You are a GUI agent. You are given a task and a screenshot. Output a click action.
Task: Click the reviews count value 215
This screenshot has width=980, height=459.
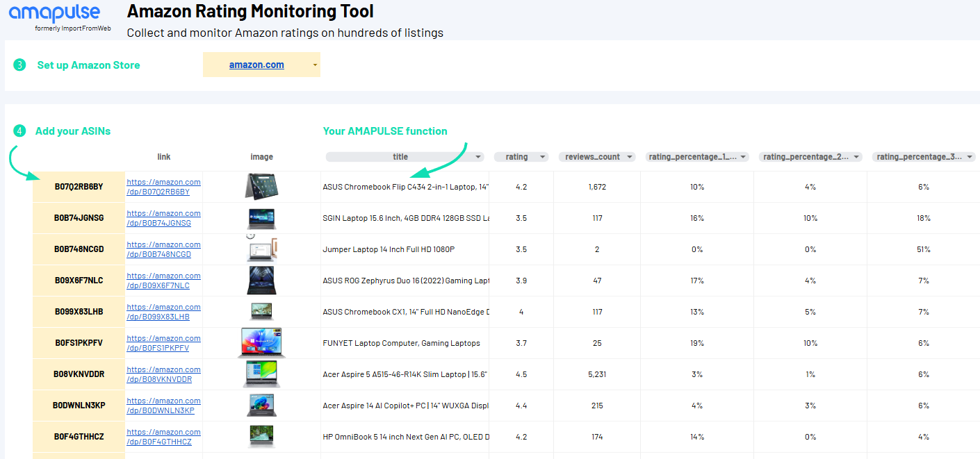(597, 406)
